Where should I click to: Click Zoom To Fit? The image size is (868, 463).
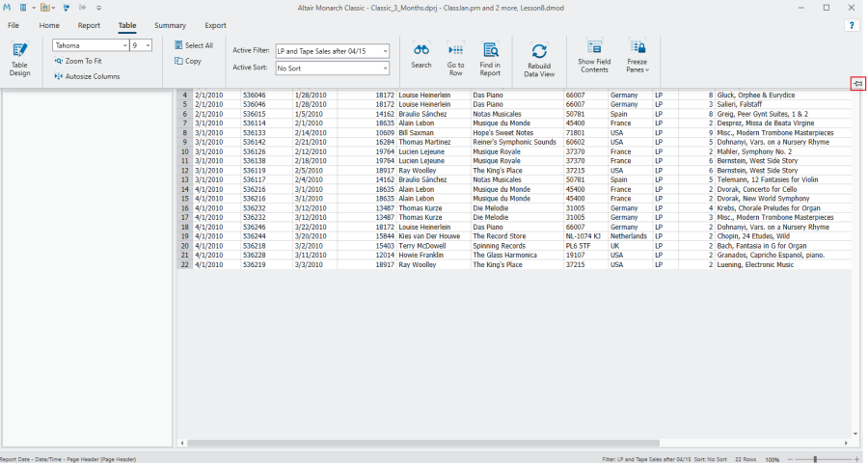pos(78,61)
